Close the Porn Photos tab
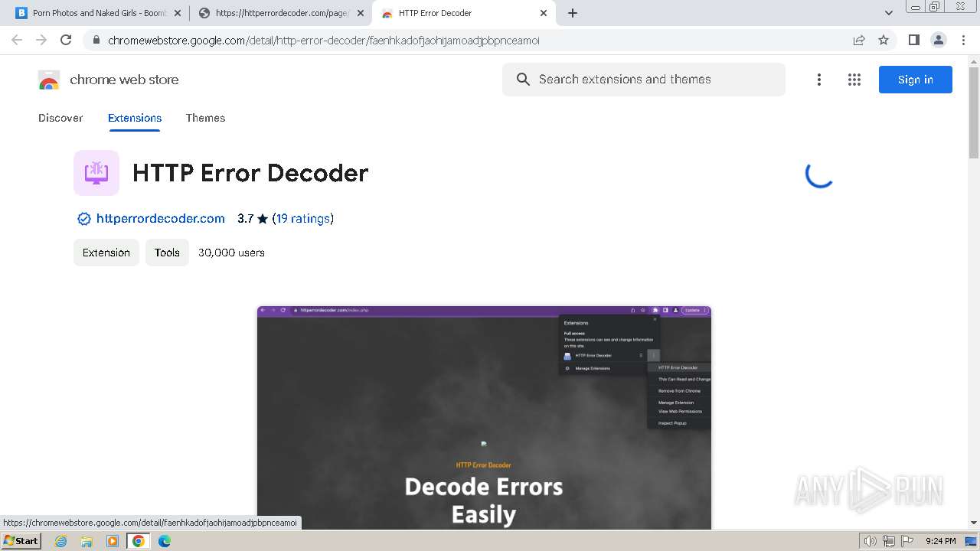Screen dimensions: 980x551 coord(178,13)
